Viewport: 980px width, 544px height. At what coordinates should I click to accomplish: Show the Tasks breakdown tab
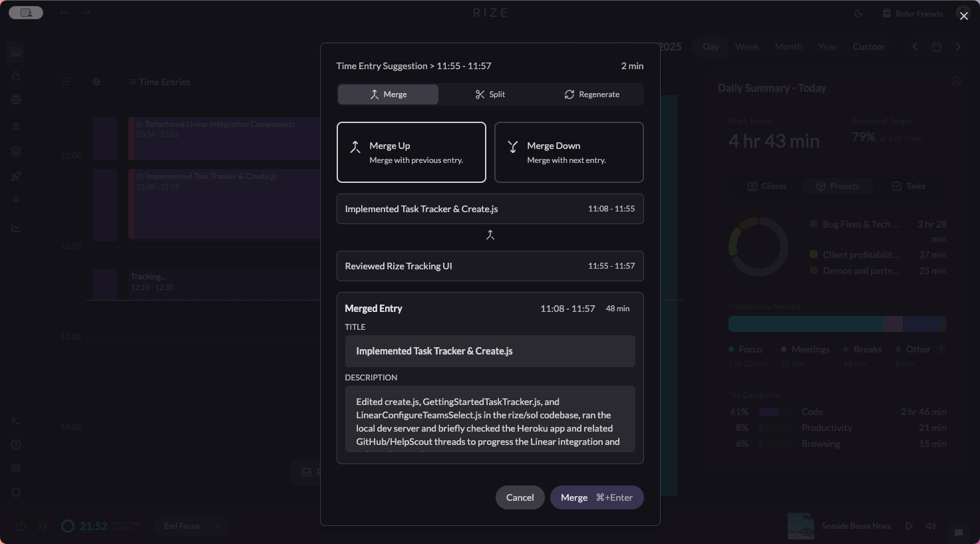(908, 186)
